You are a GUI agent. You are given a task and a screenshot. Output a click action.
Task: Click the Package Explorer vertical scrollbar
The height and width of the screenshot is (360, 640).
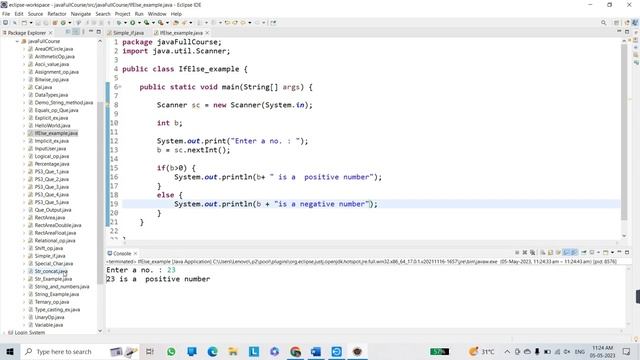(x=100, y=192)
